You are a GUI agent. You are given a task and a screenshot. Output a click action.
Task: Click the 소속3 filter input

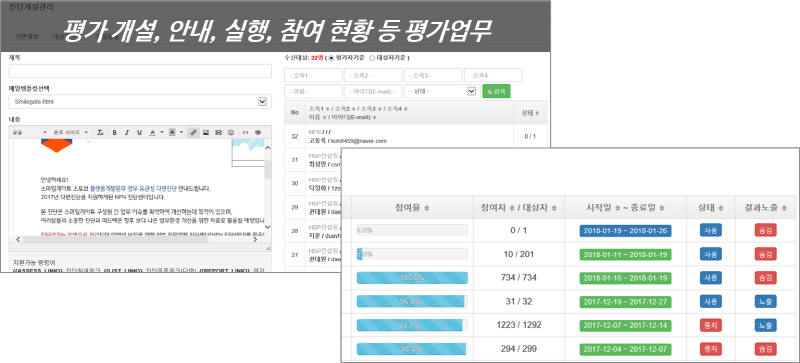(x=433, y=76)
